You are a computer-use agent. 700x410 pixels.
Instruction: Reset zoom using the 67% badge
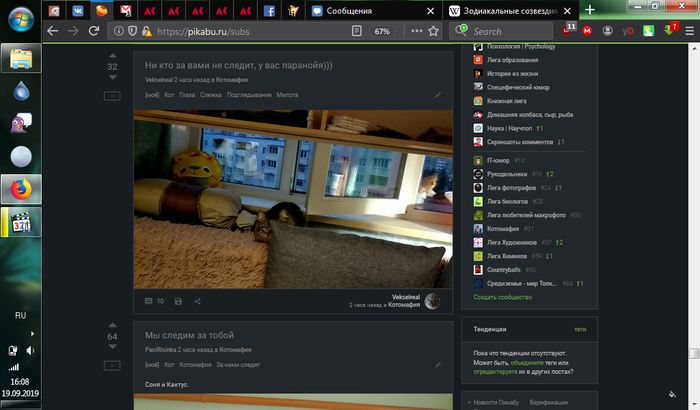[382, 31]
